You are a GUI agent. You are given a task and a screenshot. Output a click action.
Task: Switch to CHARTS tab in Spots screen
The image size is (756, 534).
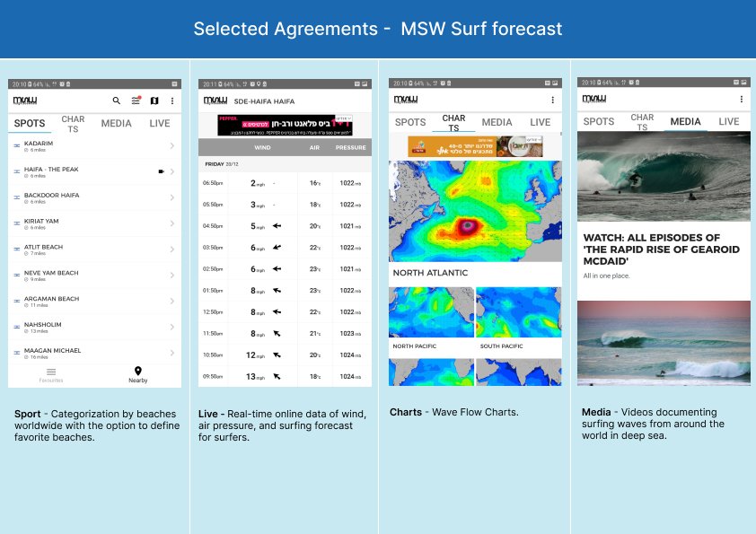point(73,124)
